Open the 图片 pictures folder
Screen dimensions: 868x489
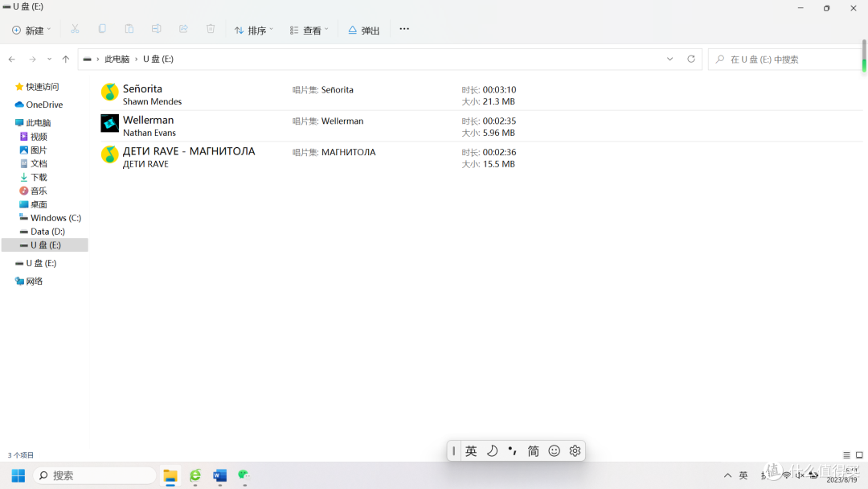(x=33, y=150)
